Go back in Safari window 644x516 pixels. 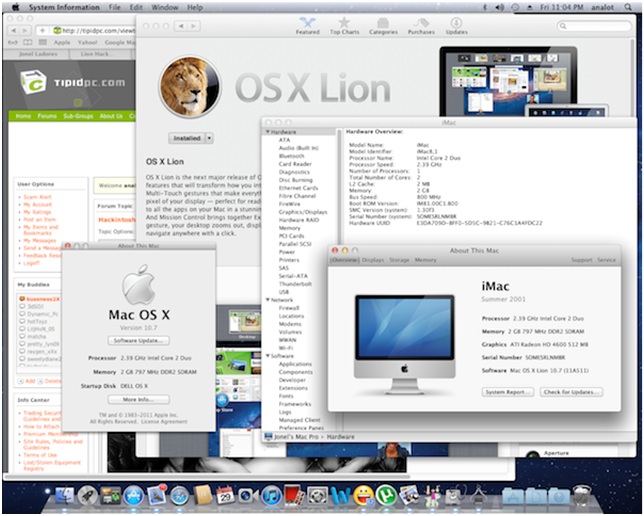point(14,30)
